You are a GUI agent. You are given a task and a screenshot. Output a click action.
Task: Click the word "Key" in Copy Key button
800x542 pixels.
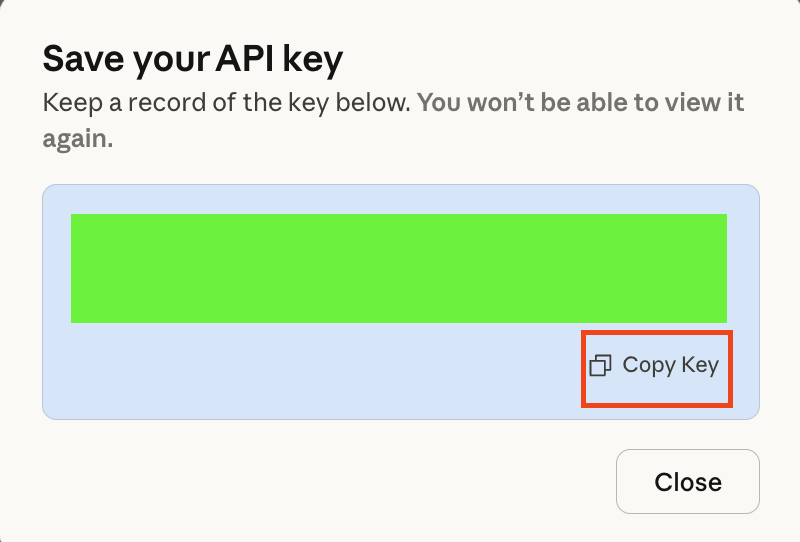[700, 365]
